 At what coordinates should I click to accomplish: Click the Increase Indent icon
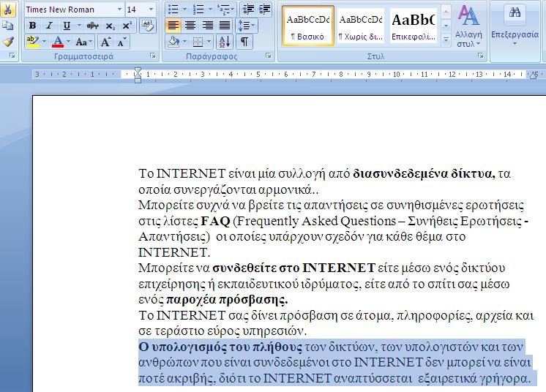coord(265,10)
